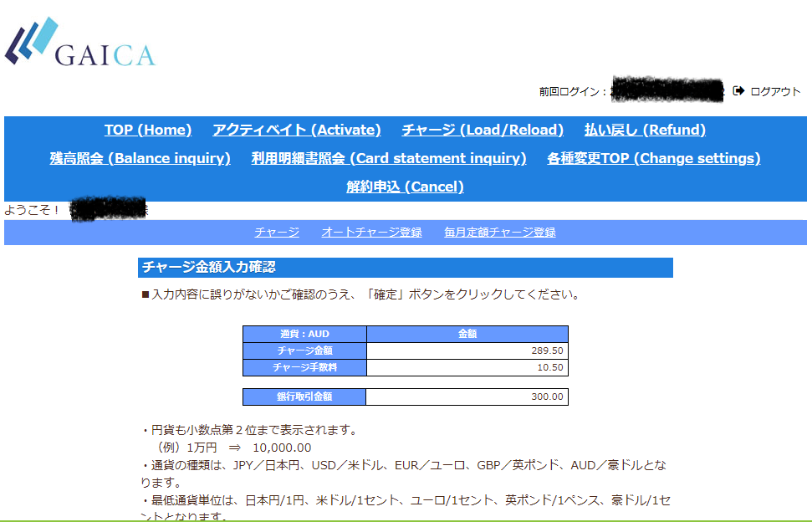This screenshot has width=812, height=522.
Task: Open 払い戻し (Refund) page
Action: pyautogui.click(x=646, y=130)
